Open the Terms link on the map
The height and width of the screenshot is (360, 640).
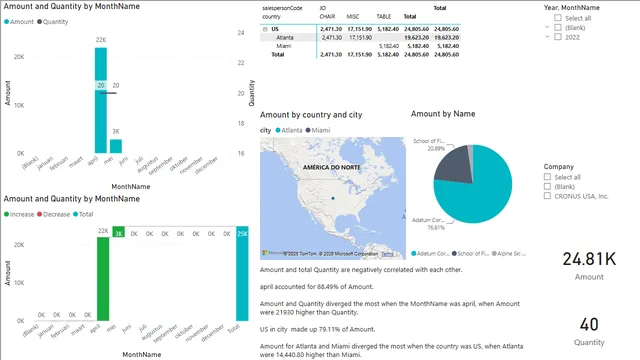(387, 254)
